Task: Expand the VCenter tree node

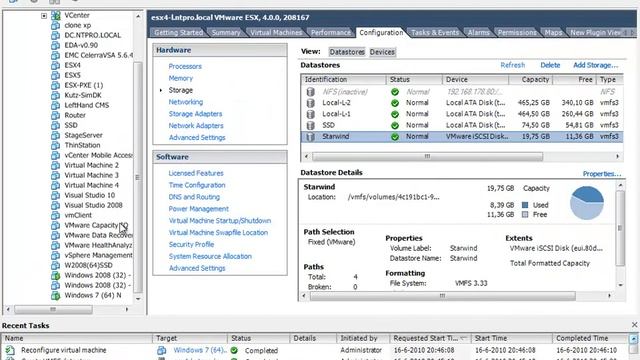Action: pyautogui.click(x=44, y=16)
